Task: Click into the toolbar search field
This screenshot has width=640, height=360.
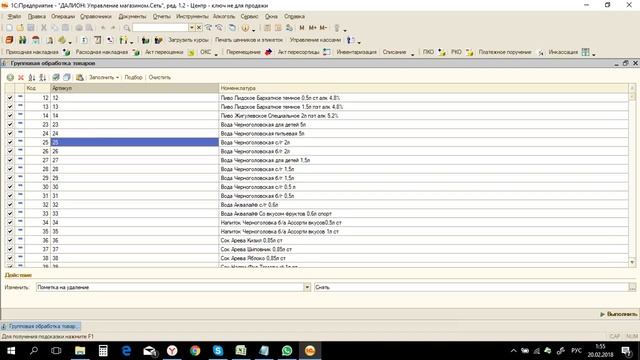Action: (160, 28)
